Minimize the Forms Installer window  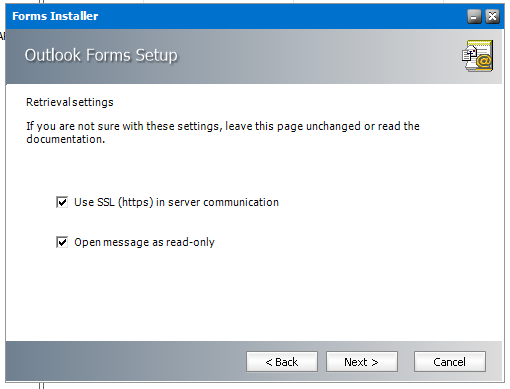point(474,16)
